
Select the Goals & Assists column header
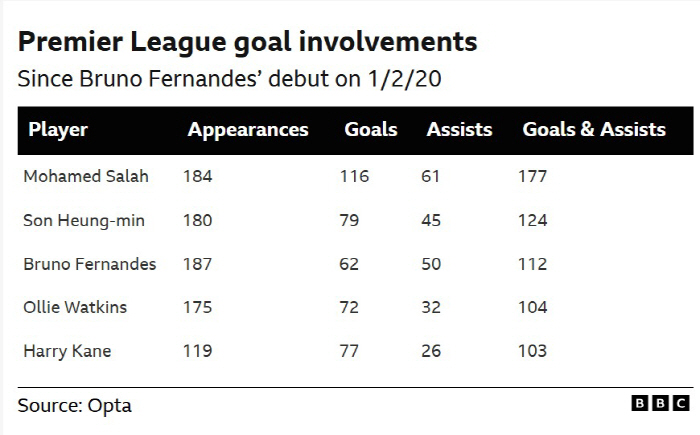(x=594, y=130)
